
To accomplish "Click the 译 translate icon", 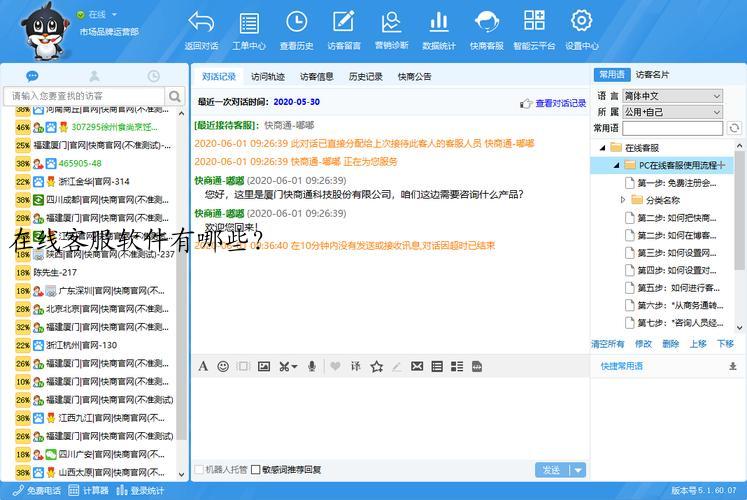I will pos(355,367).
